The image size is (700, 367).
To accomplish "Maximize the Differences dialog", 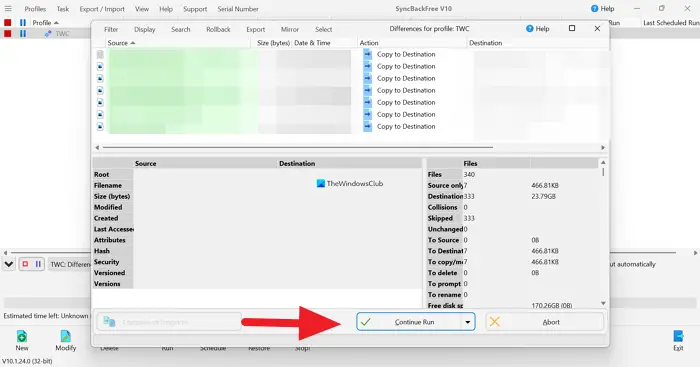I will coord(572,29).
